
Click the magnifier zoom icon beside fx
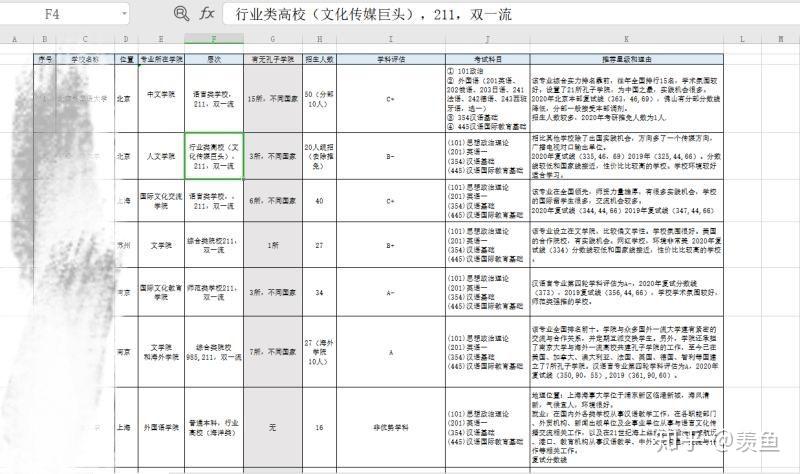[181, 13]
